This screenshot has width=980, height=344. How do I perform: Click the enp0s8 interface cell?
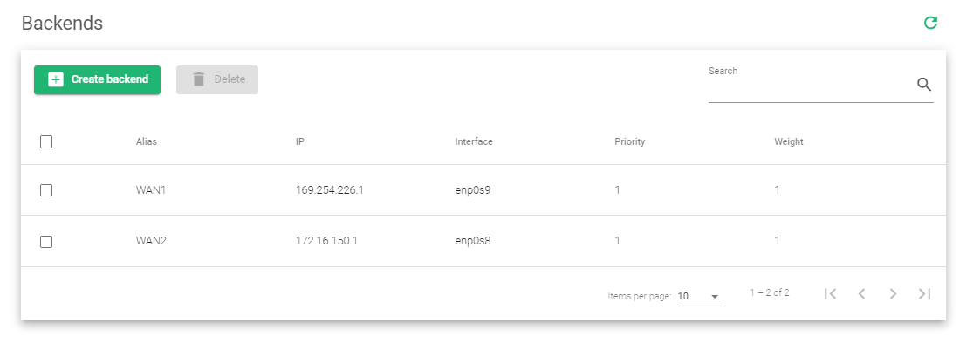point(472,241)
